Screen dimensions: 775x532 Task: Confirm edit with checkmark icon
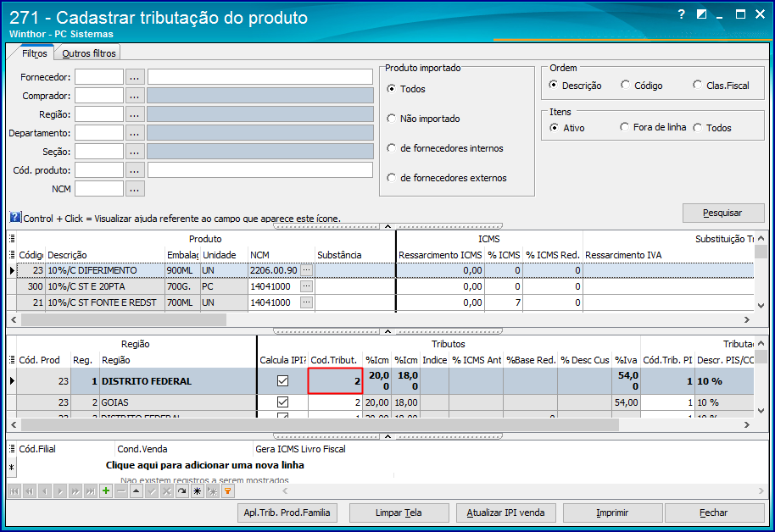tap(152, 491)
